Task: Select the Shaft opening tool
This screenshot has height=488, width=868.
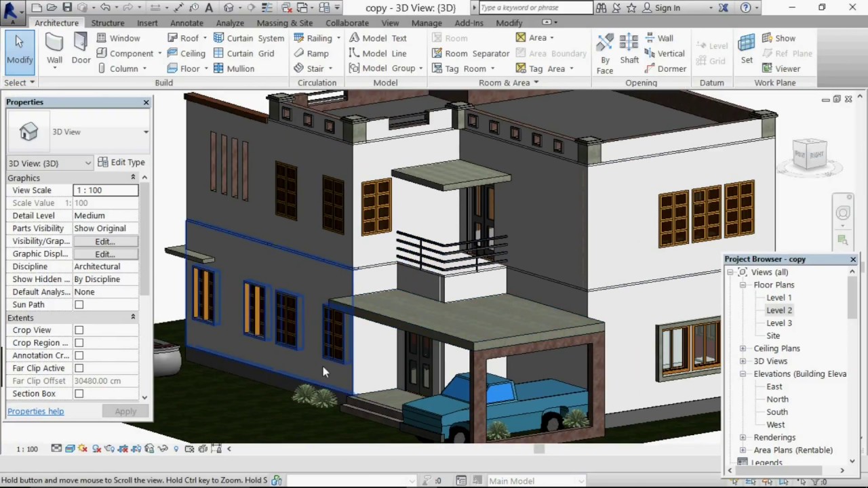Action: (x=629, y=49)
